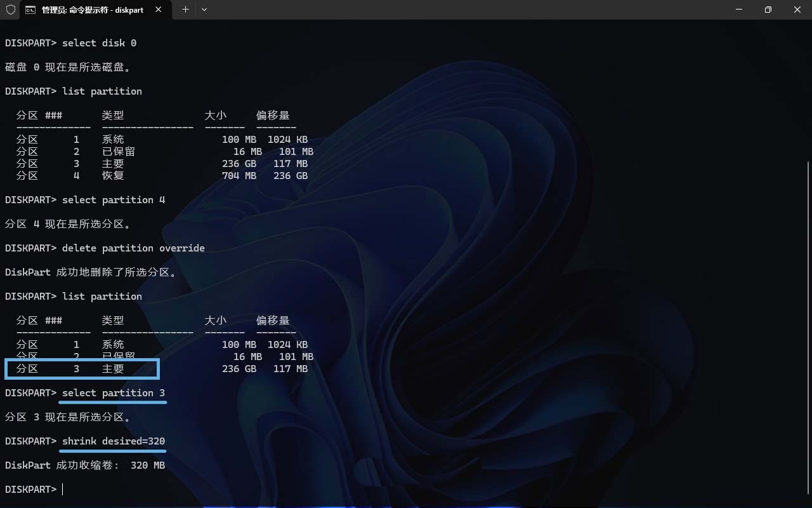Screen dimensions: 812x508
Task: Click the highlighted 分区 3 主要 row
Action: click(82, 369)
